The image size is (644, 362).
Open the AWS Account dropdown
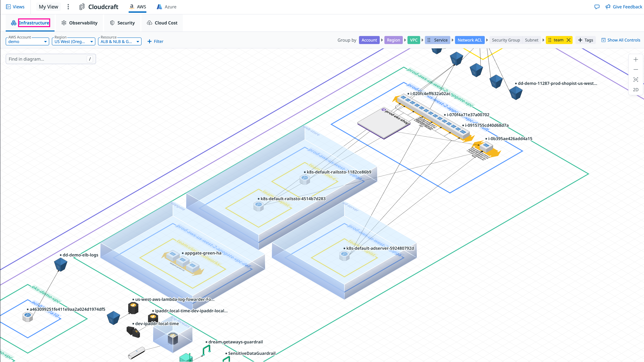coord(27,42)
